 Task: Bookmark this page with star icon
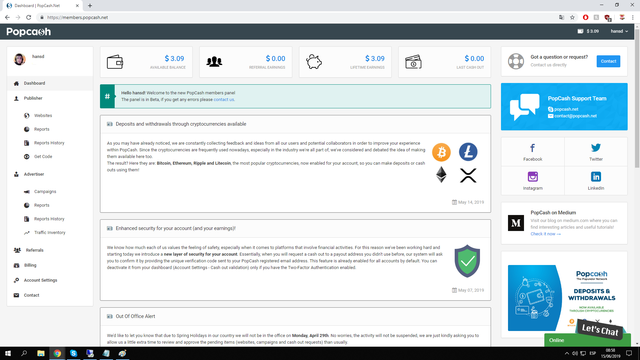[572, 18]
